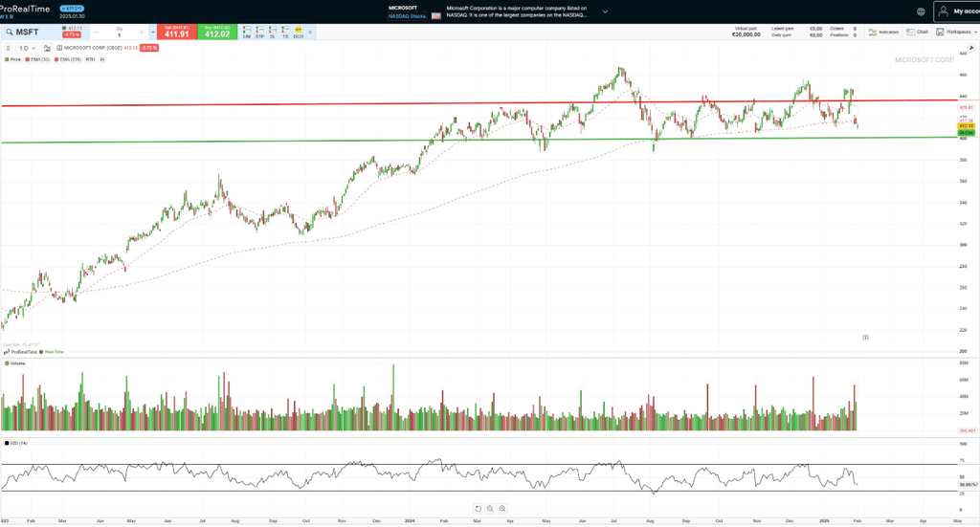Click the NASDAQ Stocks link

coord(407,16)
